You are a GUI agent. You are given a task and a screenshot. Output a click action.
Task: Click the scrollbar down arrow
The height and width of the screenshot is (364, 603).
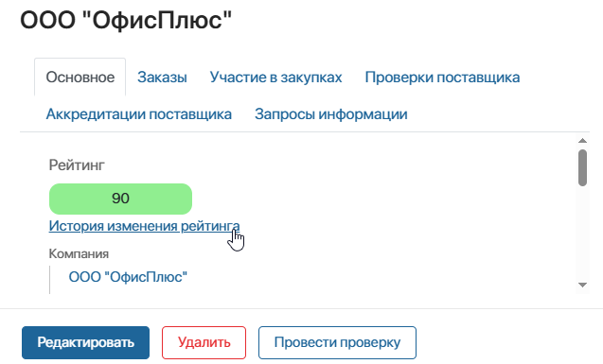582,285
